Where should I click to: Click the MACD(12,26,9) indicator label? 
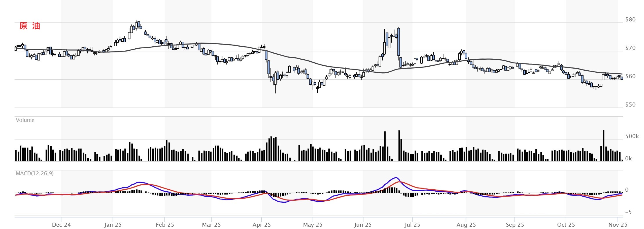coord(35,173)
